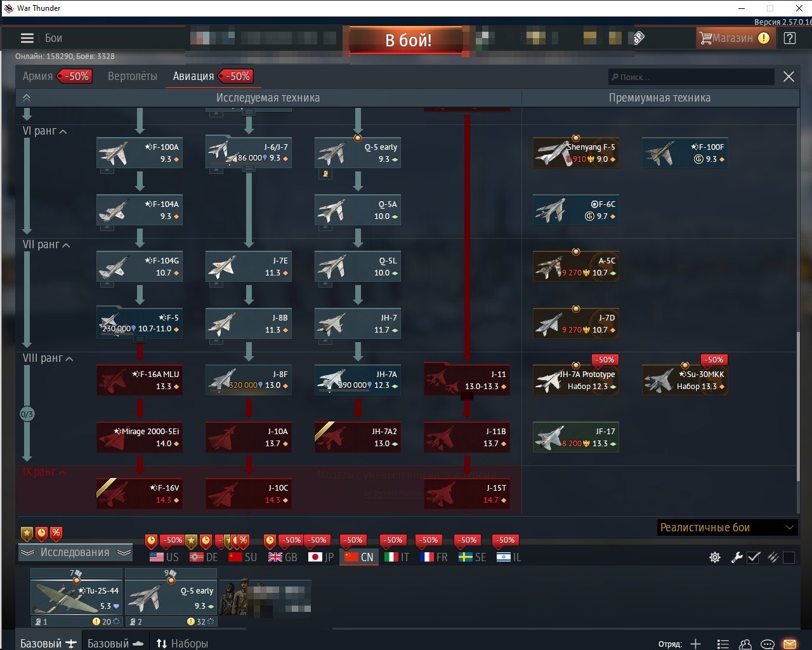Click the Q-5A aircraft card
Screen dimensions: 812x650
pyautogui.click(x=358, y=209)
